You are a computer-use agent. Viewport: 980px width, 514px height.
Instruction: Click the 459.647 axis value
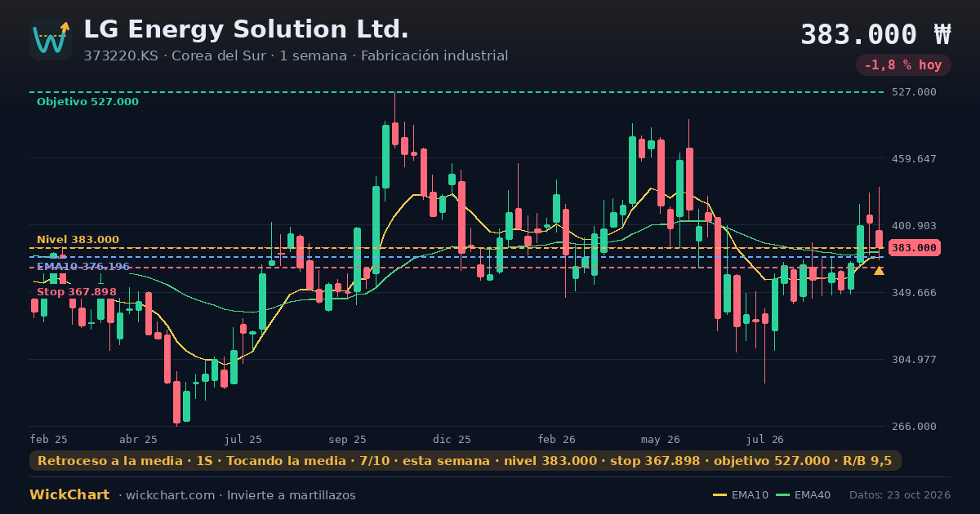pyautogui.click(x=914, y=159)
